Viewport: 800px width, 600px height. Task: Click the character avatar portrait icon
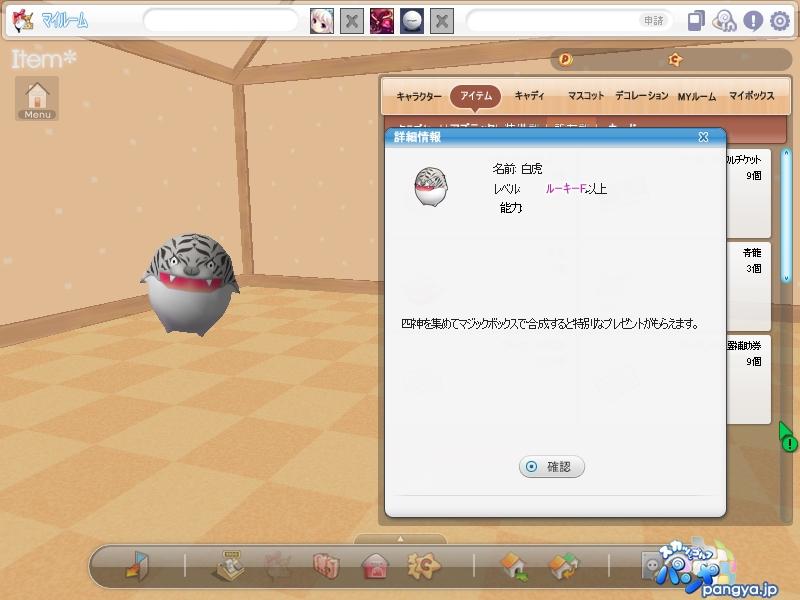[322, 21]
